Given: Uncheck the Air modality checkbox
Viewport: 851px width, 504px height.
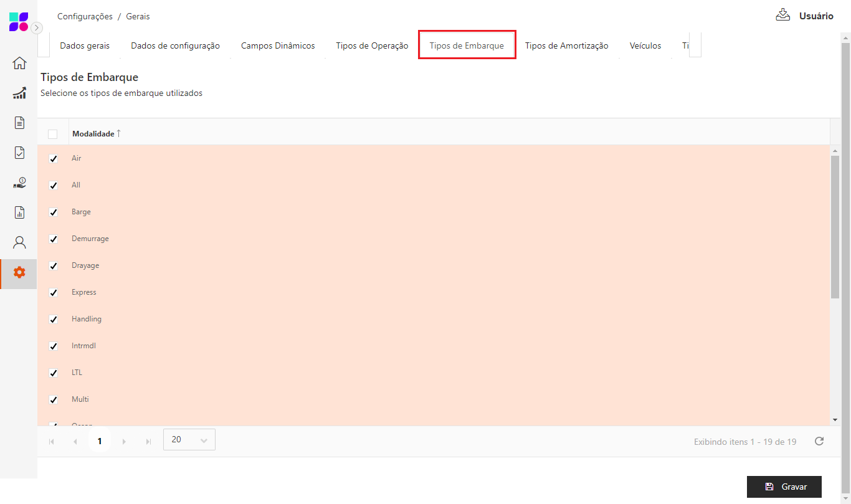Looking at the screenshot, I should pos(53,159).
